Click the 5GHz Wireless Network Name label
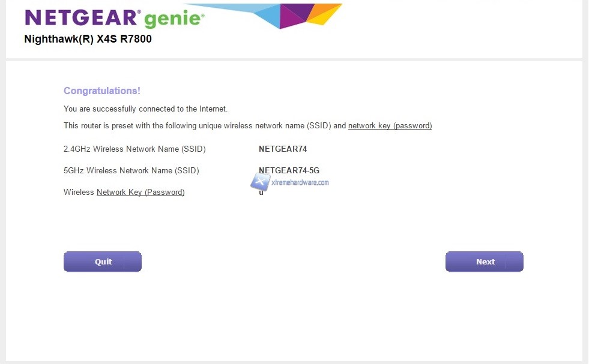 [131, 171]
